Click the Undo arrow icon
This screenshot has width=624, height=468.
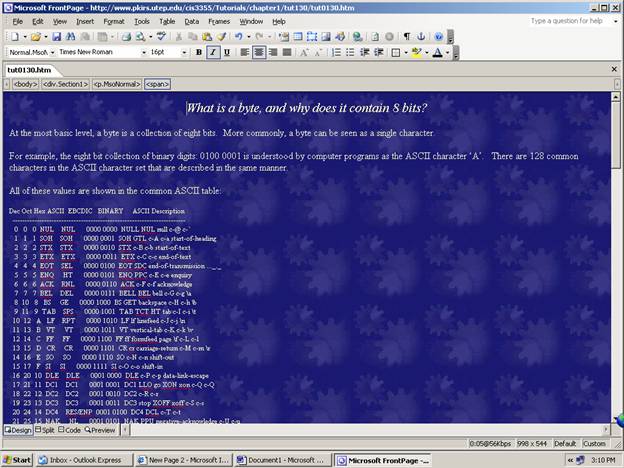[x=238, y=37]
